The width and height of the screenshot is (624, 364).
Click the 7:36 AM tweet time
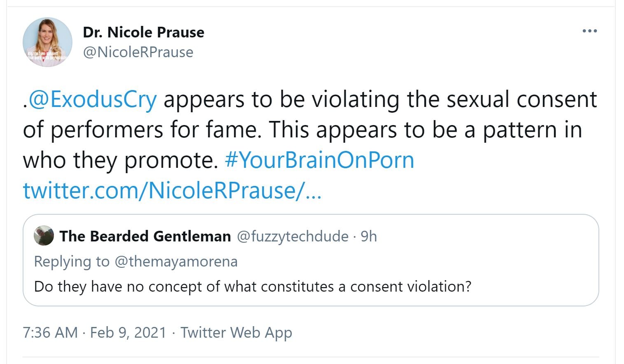[x=50, y=332]
